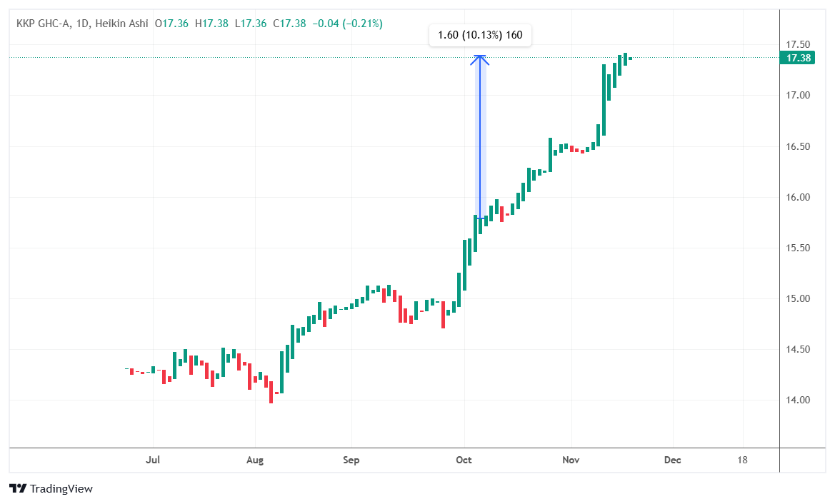Click the Aug label on time axis

[255, 460]
